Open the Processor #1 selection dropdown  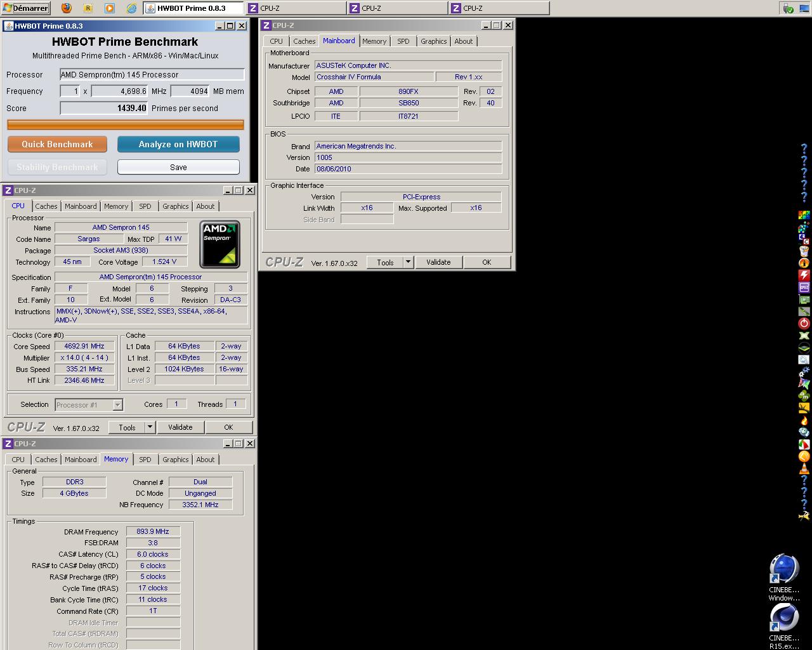click(x=89, y=404)
